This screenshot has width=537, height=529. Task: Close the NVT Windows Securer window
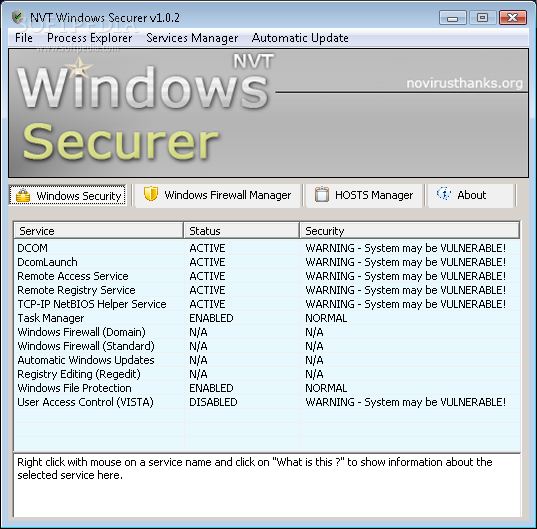(513, 17)
